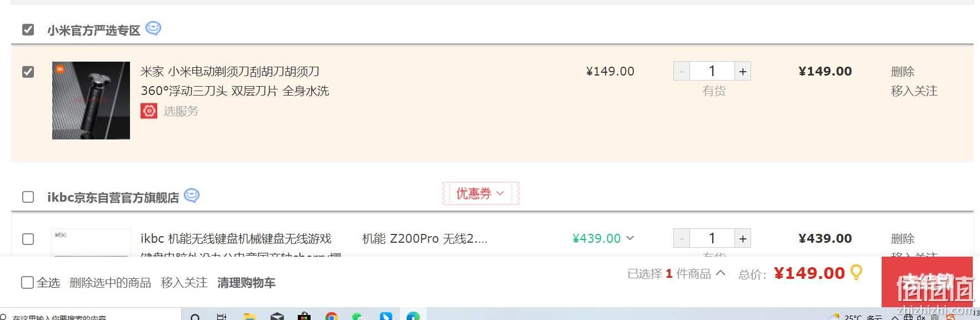This screenshot has height=320, width=980.
Task: Open Chrome from the taskbar
Action: point(332,316)
